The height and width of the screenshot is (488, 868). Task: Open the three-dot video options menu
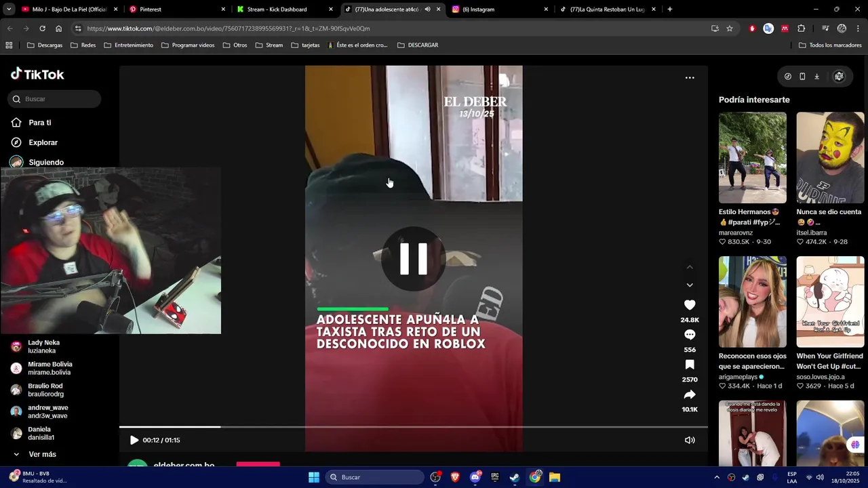pos(690,78)
